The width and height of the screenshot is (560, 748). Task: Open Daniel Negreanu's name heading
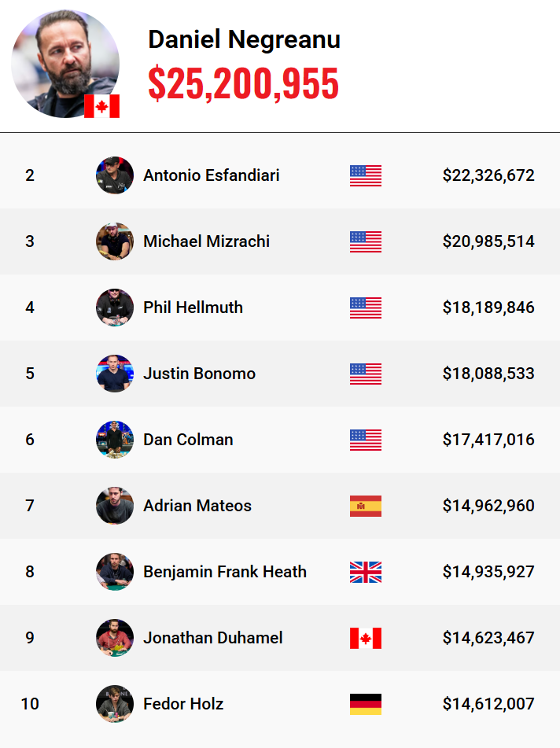coord(244,39)
